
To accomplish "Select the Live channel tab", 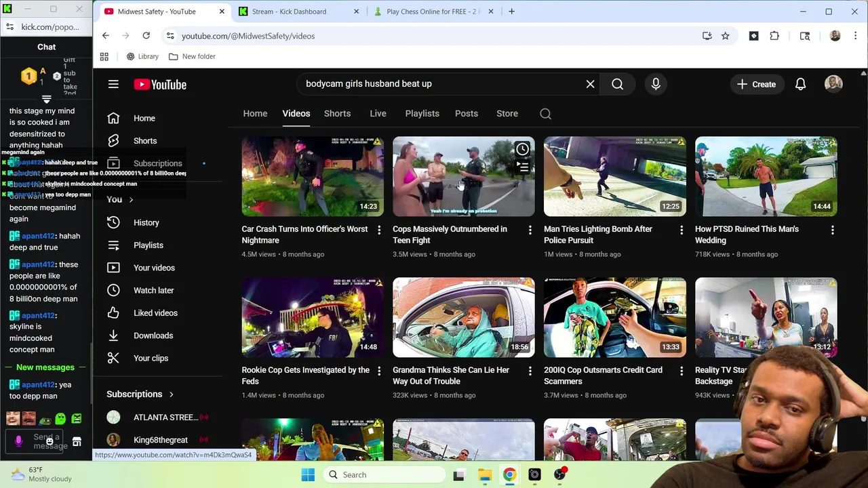I will 378,114.
